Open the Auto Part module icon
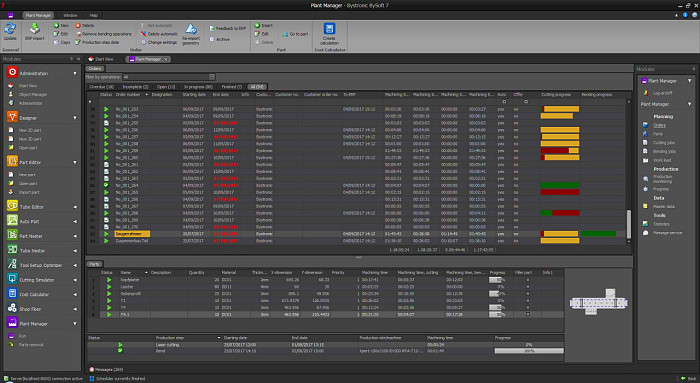The width and height of the screenshot is (700, 383). [x=12, y=221]
